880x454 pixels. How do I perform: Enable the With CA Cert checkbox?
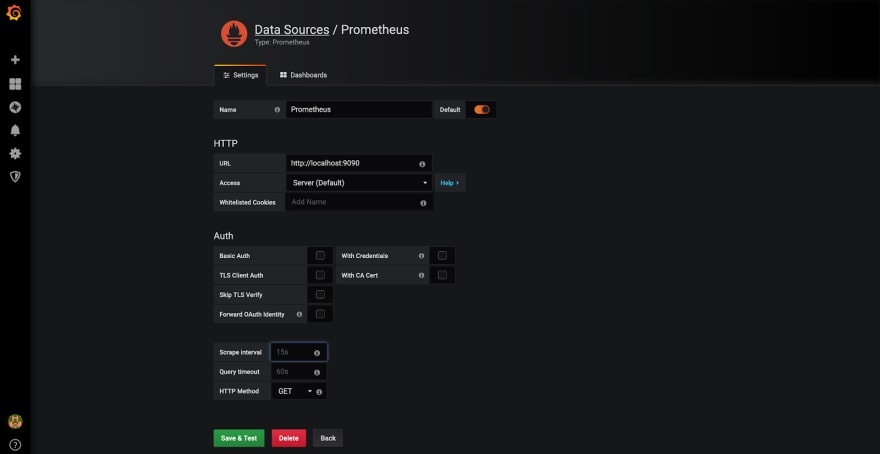(x=442, y=275)
